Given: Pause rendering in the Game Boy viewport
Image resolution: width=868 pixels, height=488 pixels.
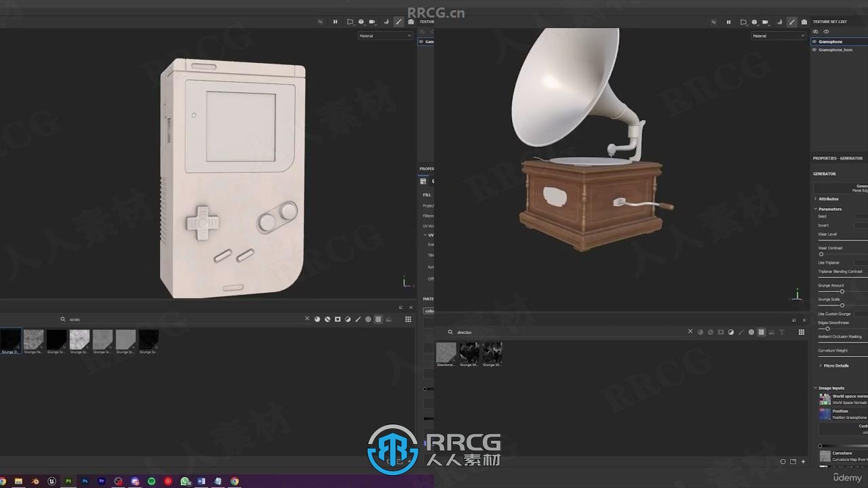Looking at the screenshot, I should (x=335, y=22).
